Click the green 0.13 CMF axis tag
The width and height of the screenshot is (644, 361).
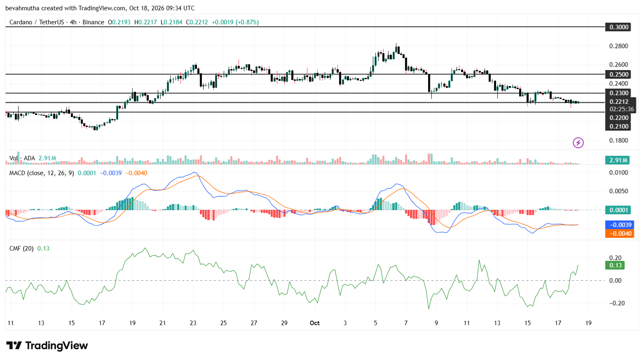[x=615, y=265]
